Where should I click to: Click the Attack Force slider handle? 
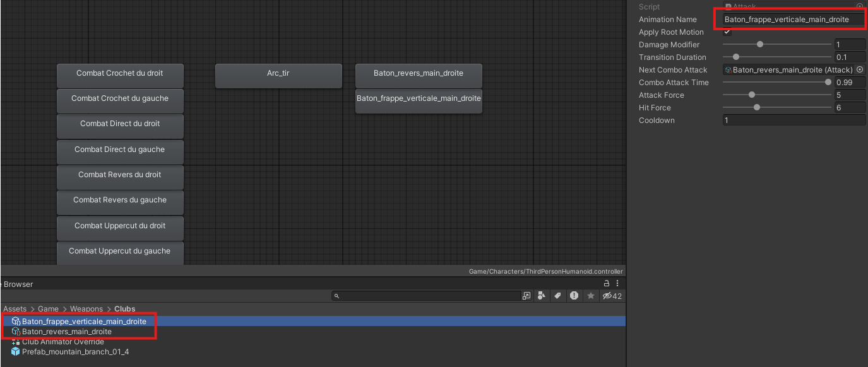pyautogui.click(x=752, y=95)
